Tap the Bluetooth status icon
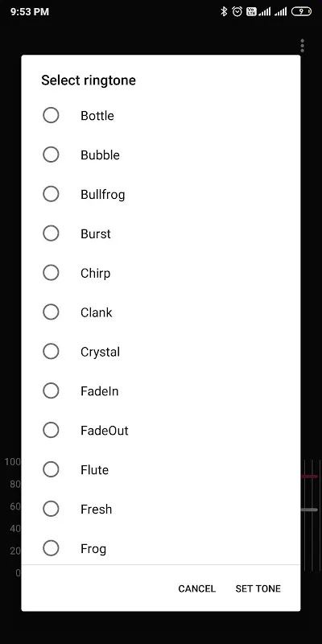Screen dimensions: 322x644 [x=224, y=11]
